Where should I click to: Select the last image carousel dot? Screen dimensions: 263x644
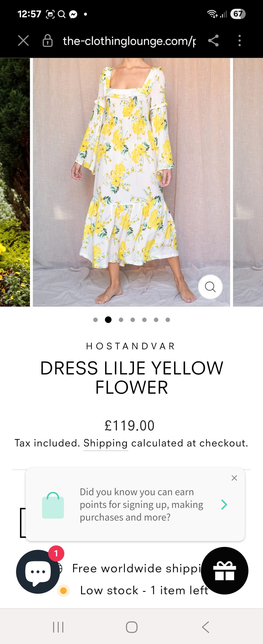click(168, 320)
